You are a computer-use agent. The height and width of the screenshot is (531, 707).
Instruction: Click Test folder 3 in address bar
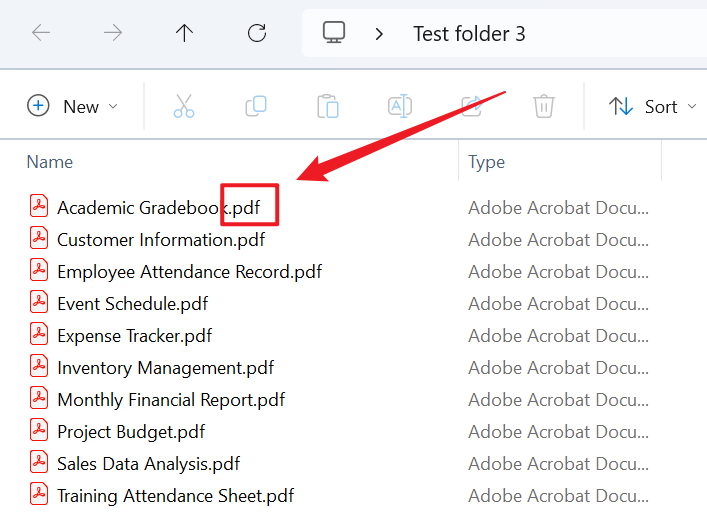point(469,34)
